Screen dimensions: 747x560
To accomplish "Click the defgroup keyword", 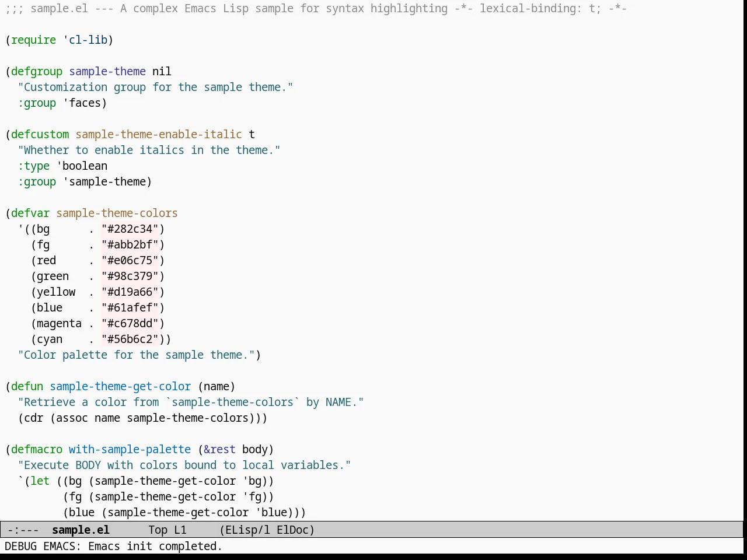I will point(37,71).
